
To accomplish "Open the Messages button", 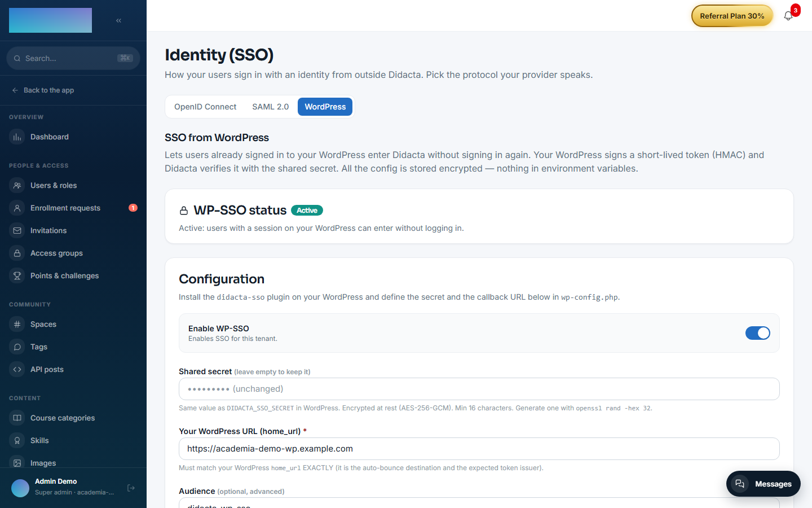I will pos(764,484).
